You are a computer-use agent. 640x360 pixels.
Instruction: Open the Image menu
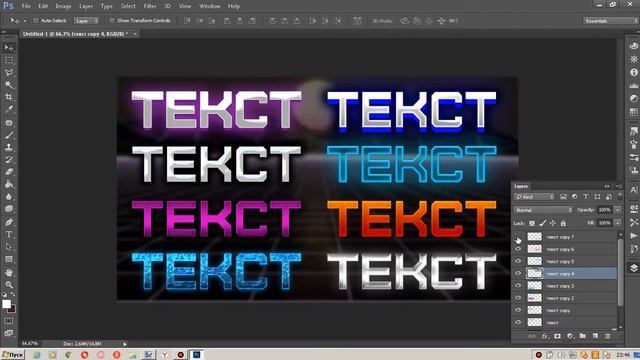click(63, 6)
